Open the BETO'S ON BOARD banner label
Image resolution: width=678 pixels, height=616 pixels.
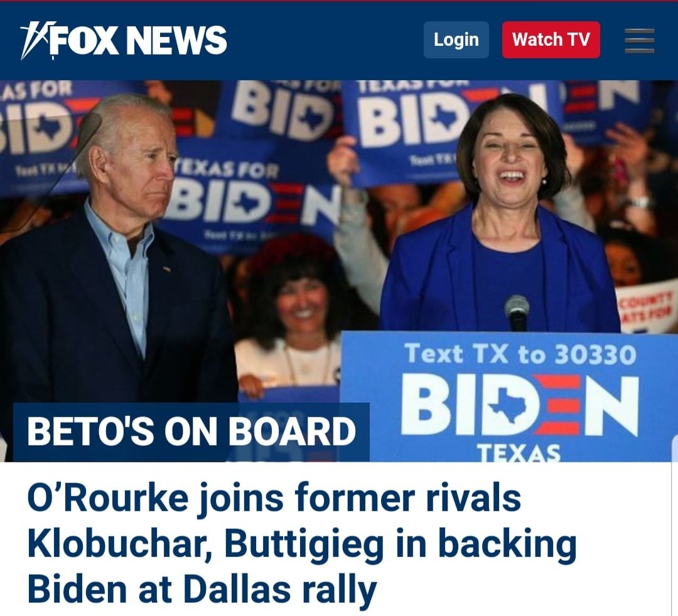(x=191, y=432)
